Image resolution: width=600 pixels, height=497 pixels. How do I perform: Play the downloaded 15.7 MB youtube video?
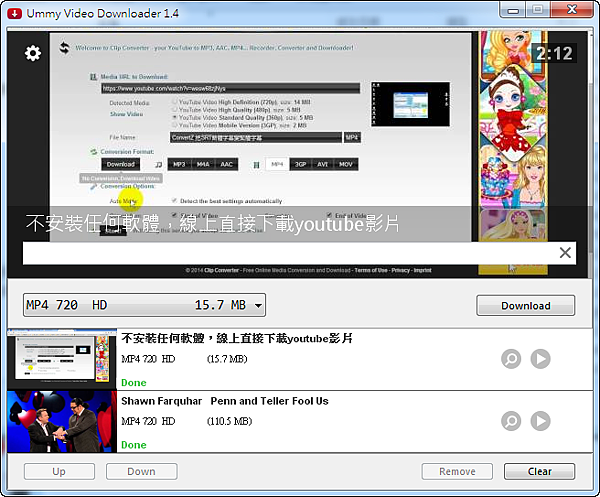540,359
